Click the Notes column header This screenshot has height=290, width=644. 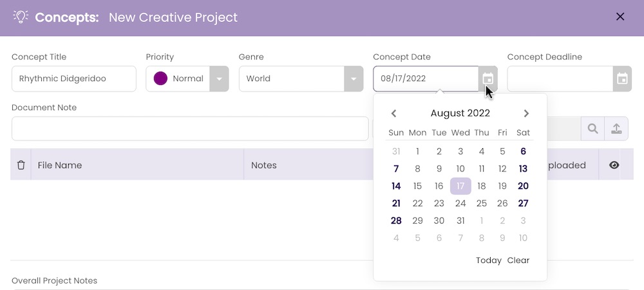[x=263, y=165]
